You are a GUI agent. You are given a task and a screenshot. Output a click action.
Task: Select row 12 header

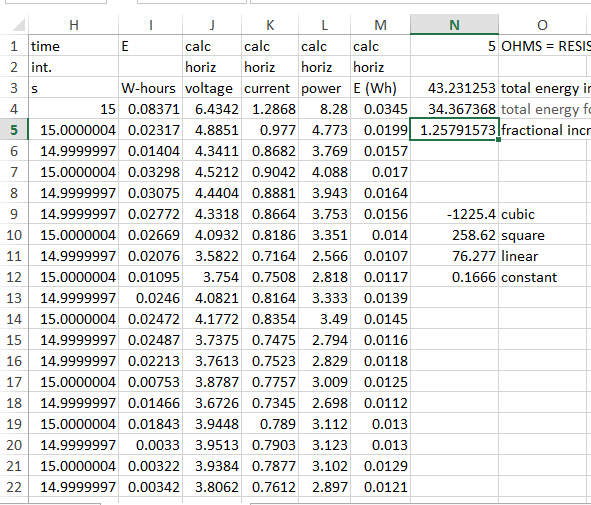coord(14,277)
